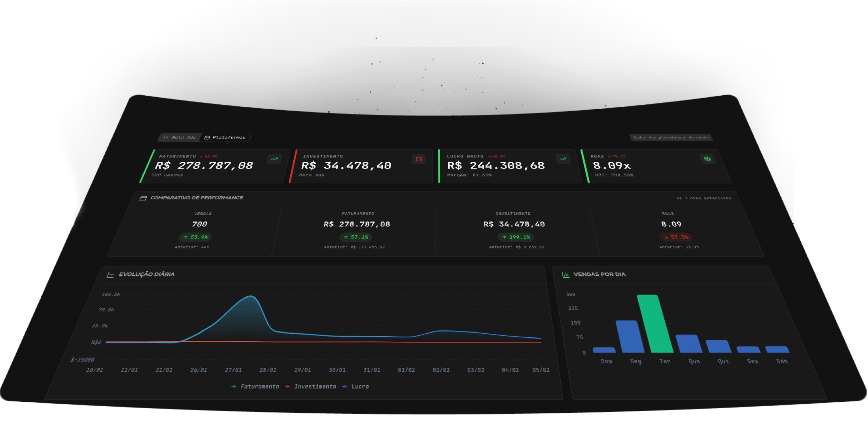Image resolution: width=868 pixels, height=422 pixels.
Task: Click the peak of the Evolução Diária line
Action: click(251, 296)
